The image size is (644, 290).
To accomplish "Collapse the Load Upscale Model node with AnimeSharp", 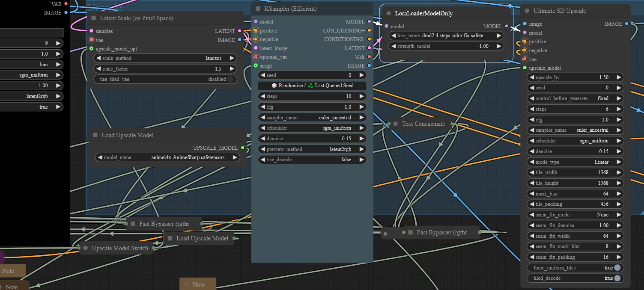I will click(95, 135).
